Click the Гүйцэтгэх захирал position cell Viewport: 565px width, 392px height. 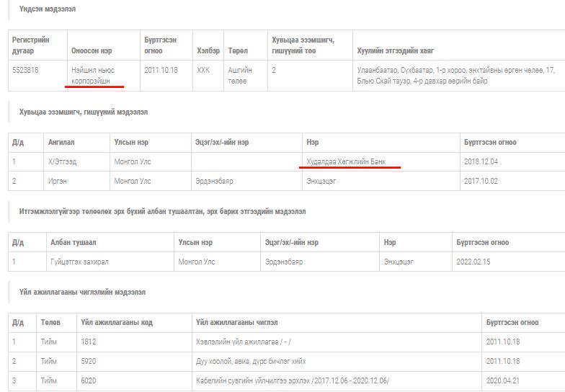click(79, 262)
